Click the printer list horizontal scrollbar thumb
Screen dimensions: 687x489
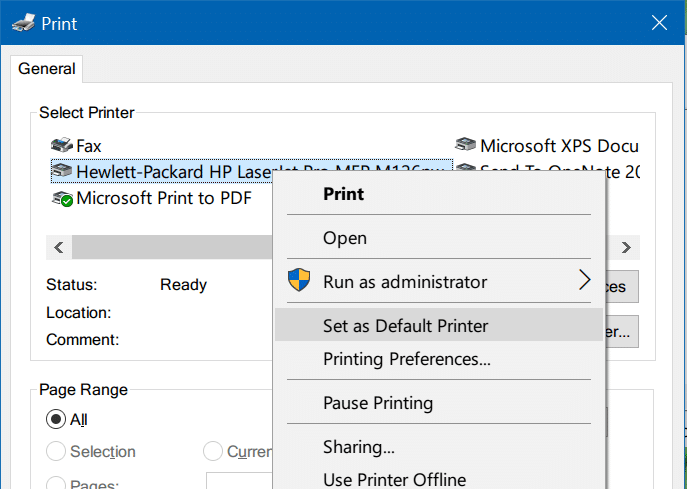click(172, 247)
